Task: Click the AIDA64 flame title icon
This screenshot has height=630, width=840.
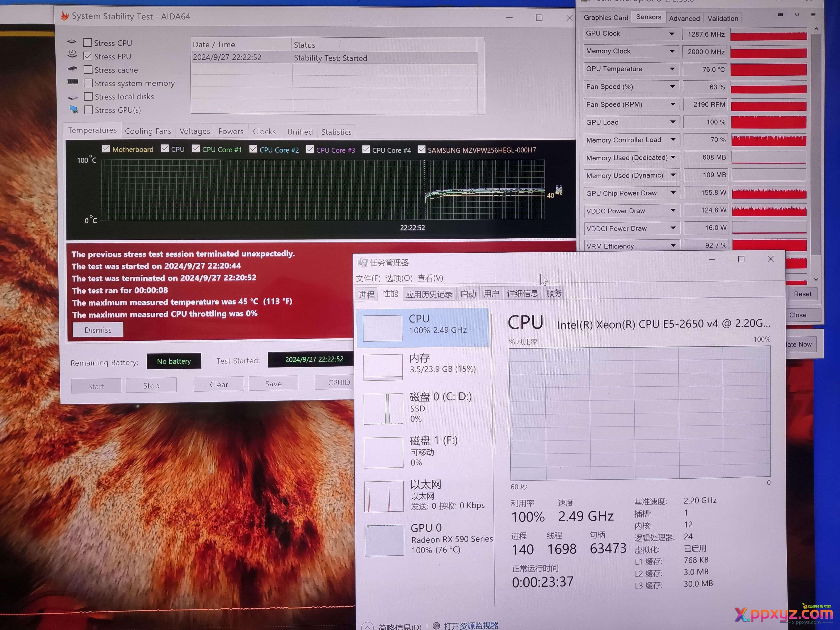Action: tap(65, 16)
